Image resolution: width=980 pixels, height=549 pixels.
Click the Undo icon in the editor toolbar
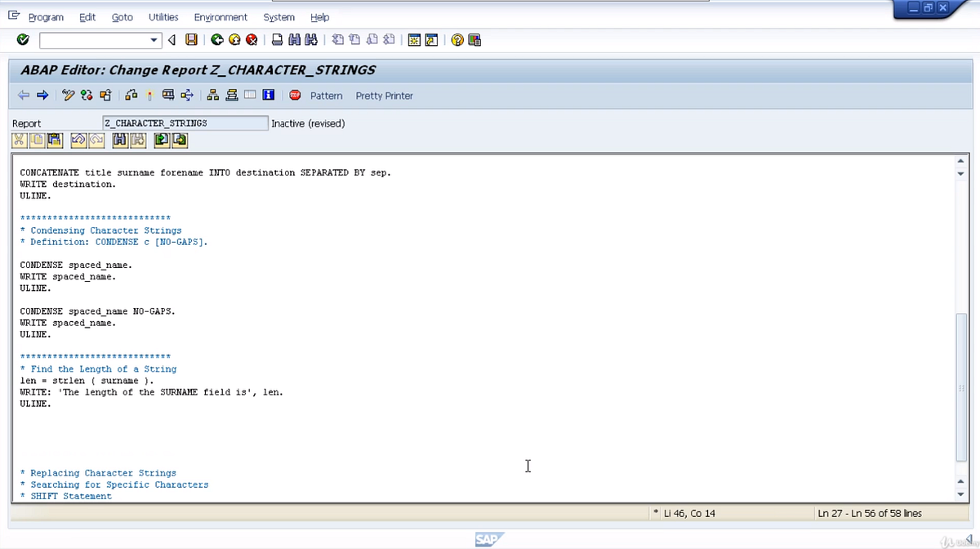click(x=78, y=140)
